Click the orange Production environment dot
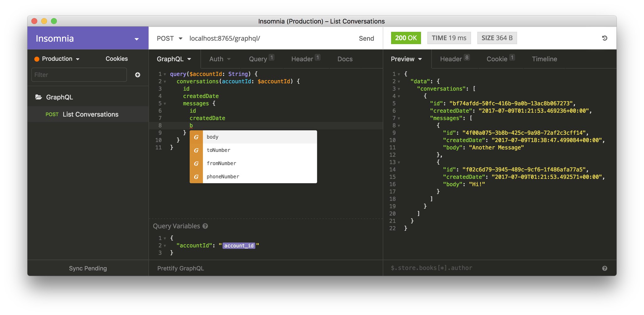 37,59
